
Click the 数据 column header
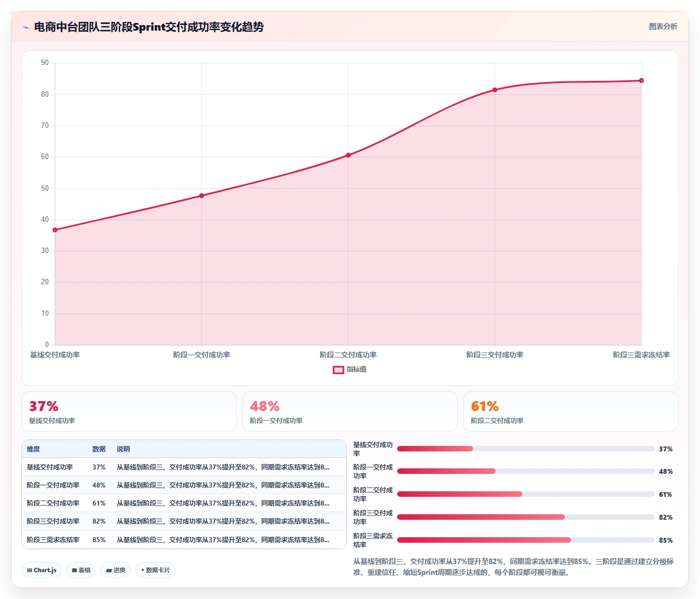click(99, 449)
